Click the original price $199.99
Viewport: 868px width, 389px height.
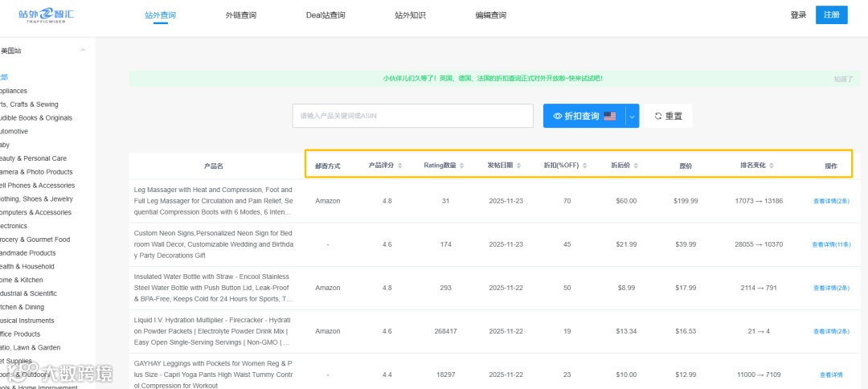[x=686, y=201]
